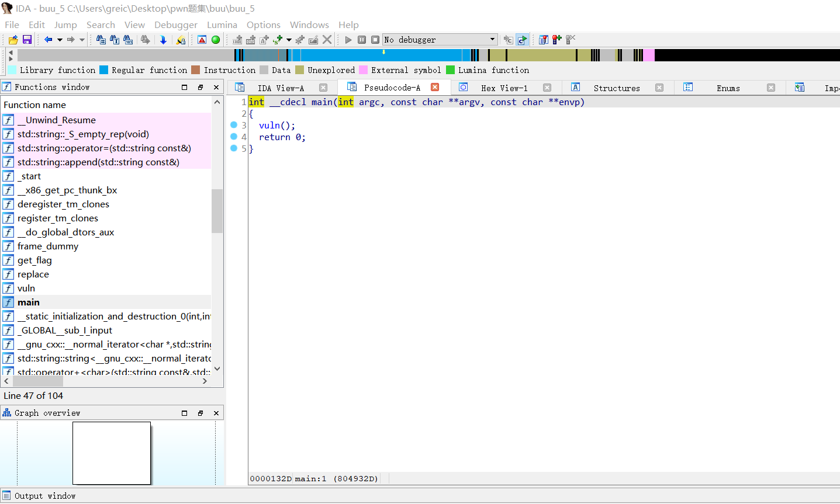The image size is (840, 504).
Task: Switch to the Hex View-1 tab
Action: tap(504, 88)
